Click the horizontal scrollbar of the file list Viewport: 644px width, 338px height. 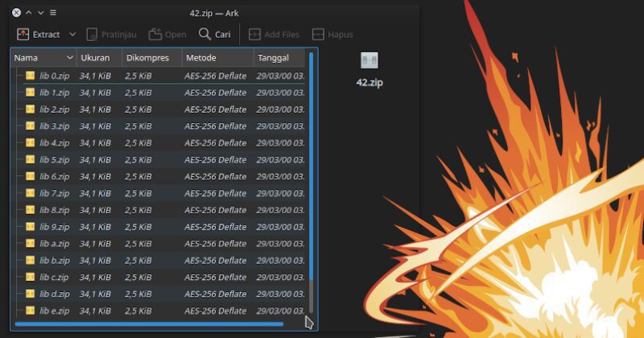coord(149,324)
